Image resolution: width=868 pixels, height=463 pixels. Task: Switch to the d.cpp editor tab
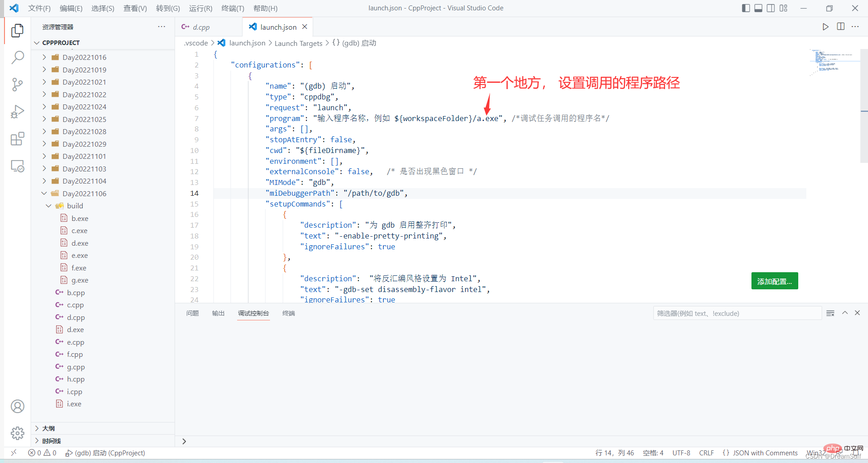point(201,27)
